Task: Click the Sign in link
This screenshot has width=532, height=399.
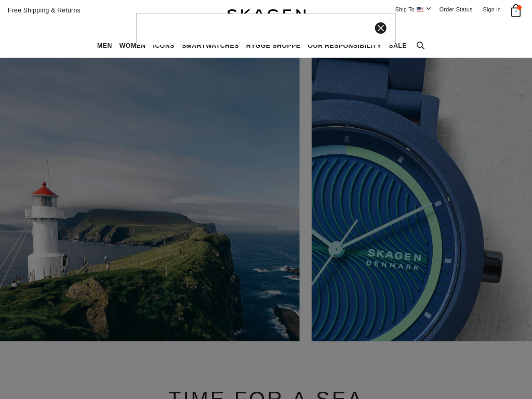Action: (491, 9)
